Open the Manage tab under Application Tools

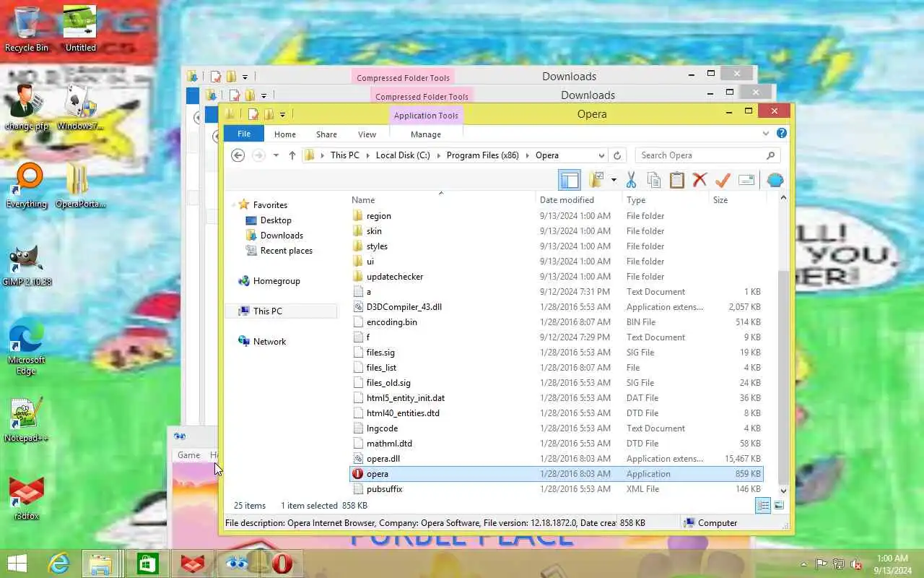(426, 134)
